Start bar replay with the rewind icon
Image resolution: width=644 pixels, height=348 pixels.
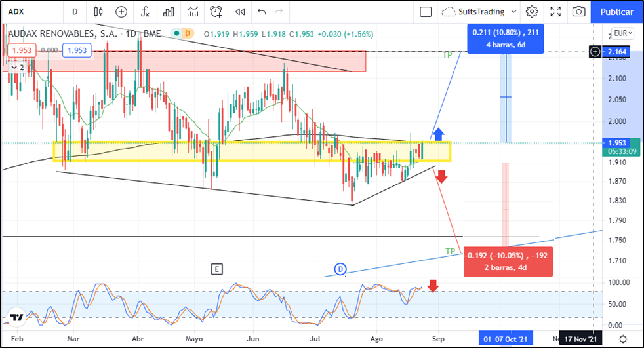(x=240, y=12)
